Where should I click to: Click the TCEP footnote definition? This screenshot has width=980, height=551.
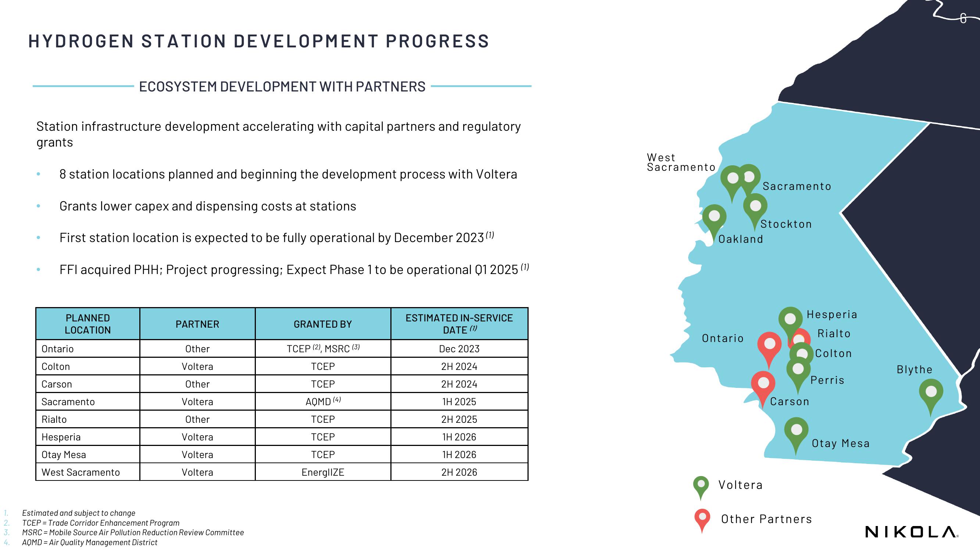click(100, 523)
